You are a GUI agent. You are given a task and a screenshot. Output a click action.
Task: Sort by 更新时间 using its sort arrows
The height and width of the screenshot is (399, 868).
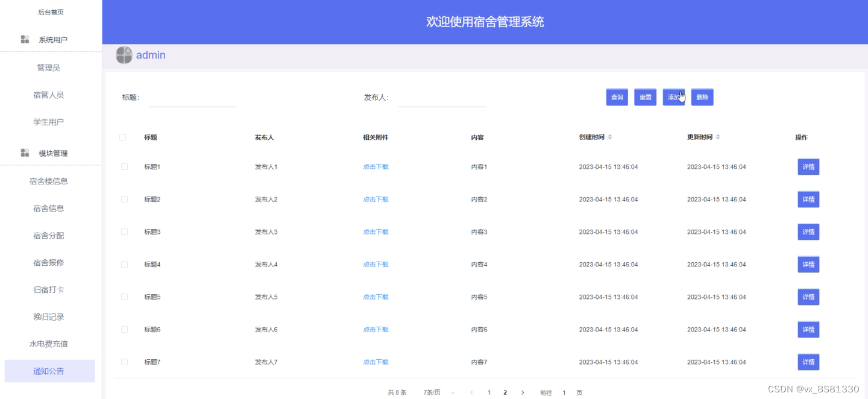click(718, 137)
